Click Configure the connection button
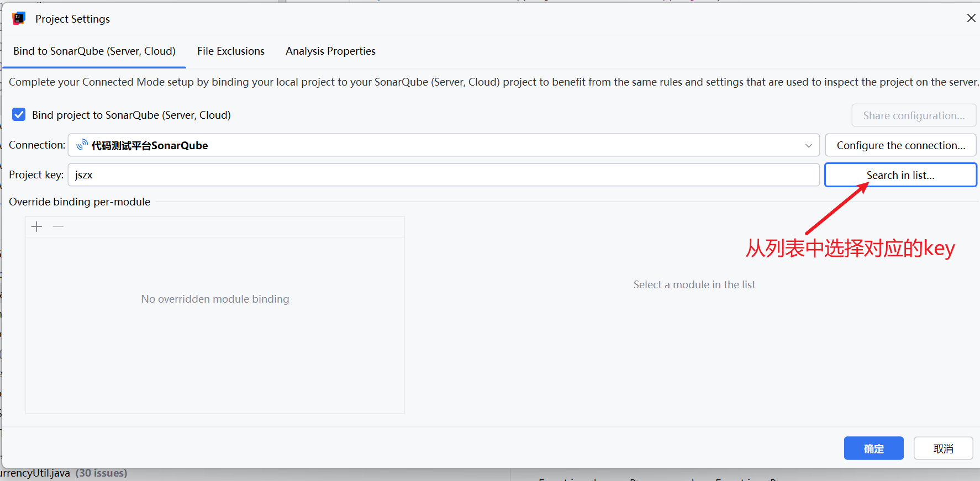The height and width of the screenshot is (481, 980). 900,145
